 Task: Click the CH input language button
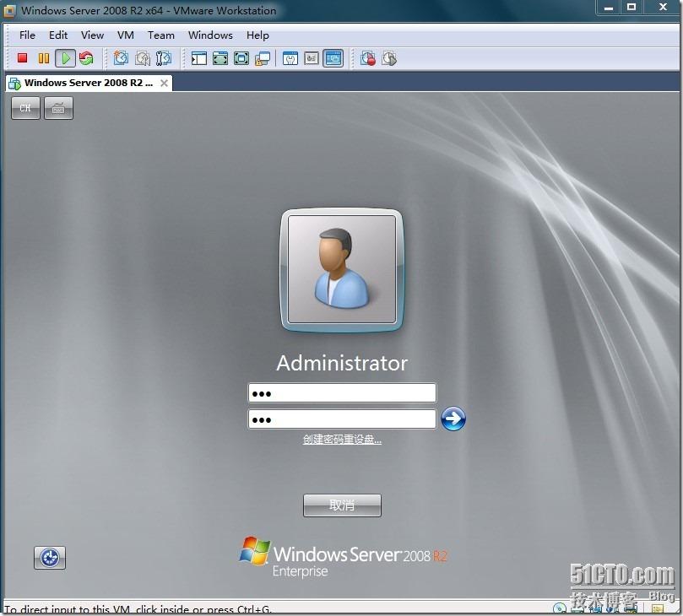coord(25,108)
